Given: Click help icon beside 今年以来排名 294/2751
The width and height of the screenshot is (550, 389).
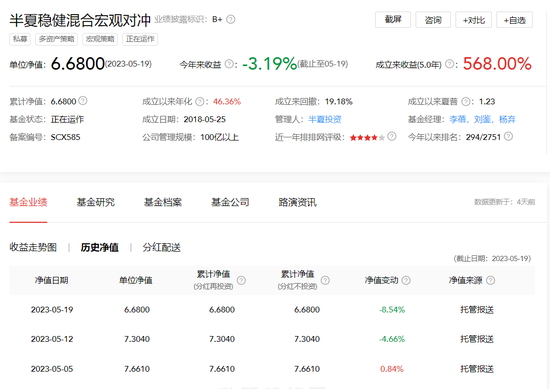Looking at the screenshot, I should [508, 136].
